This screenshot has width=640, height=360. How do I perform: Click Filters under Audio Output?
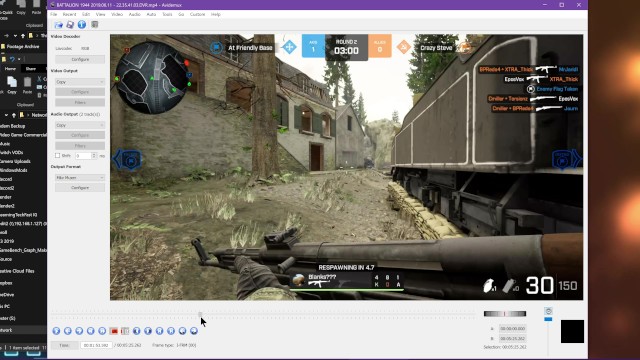click(80, 146)
